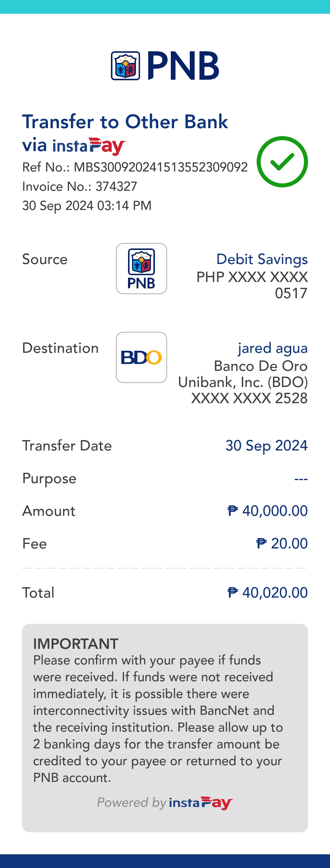Click recipient name jared agua
330x868 pixels.
[x=273, y=349]
